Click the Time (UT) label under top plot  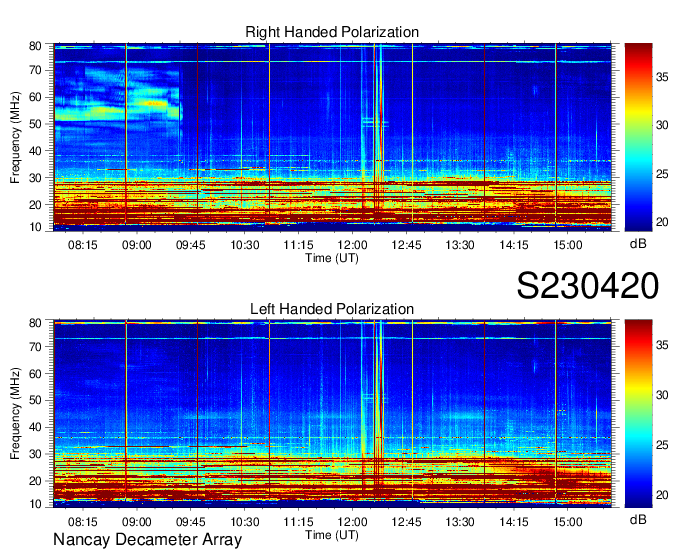(x=332, y=258)
